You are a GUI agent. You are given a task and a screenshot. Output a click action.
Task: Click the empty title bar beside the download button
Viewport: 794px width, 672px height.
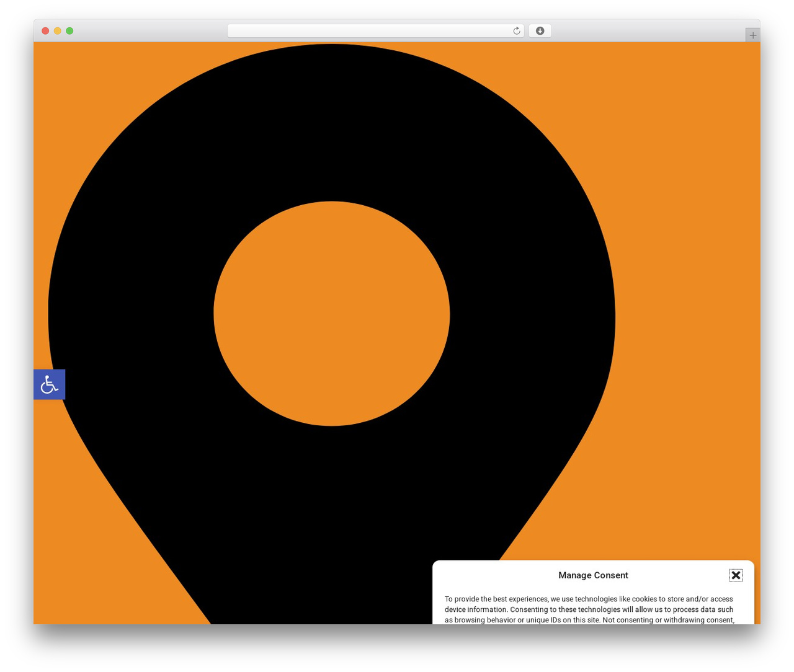645,31
